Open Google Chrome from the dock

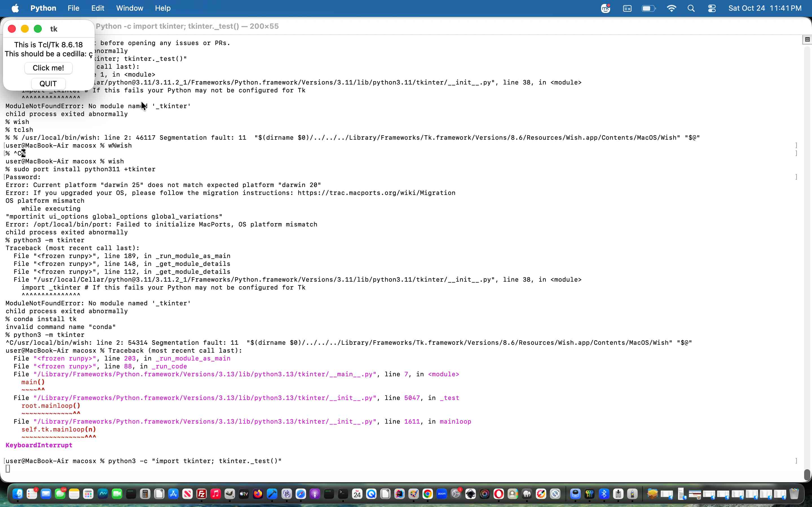click(x=427, y=493)
